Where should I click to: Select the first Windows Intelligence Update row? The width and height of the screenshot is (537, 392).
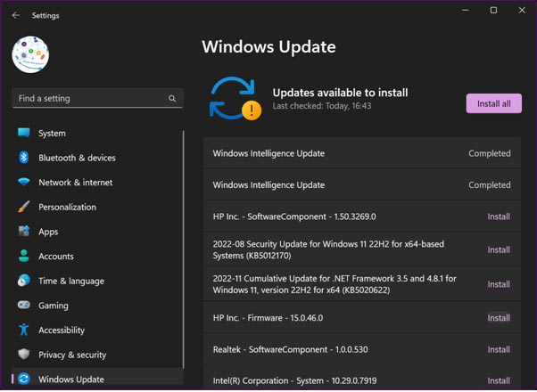tap(362, 153)
